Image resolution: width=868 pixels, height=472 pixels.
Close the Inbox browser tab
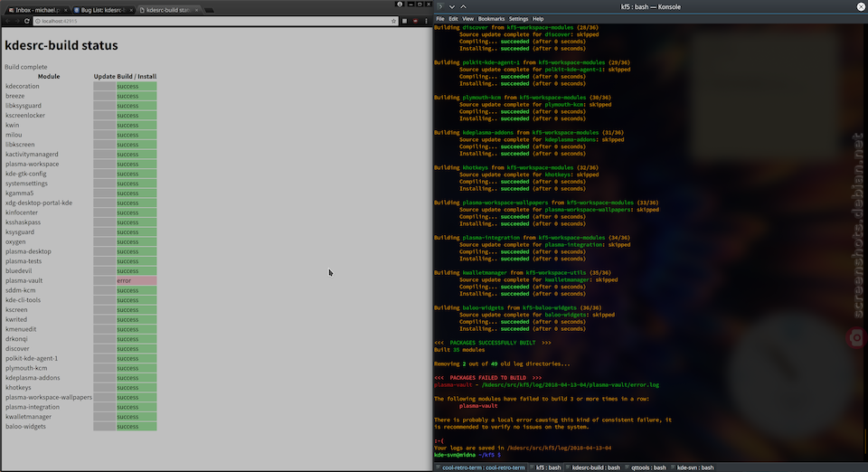coord(65,10)
